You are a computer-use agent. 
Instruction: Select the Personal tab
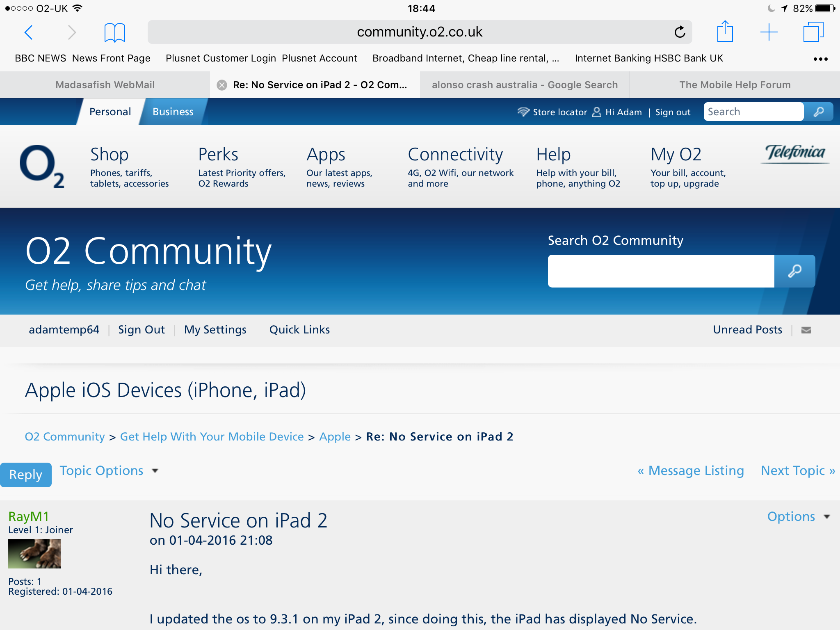[x=110, y=112]
